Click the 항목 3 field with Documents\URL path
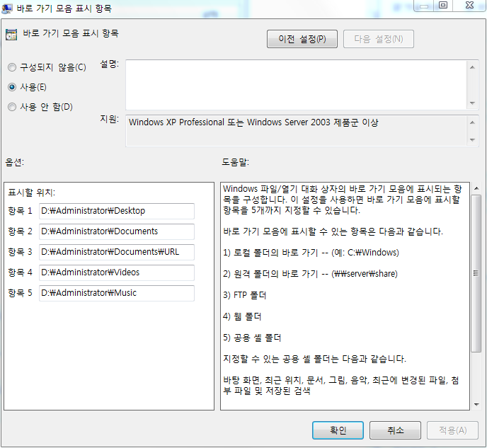This screenshot has height=448, width=487. coord(117,252)
